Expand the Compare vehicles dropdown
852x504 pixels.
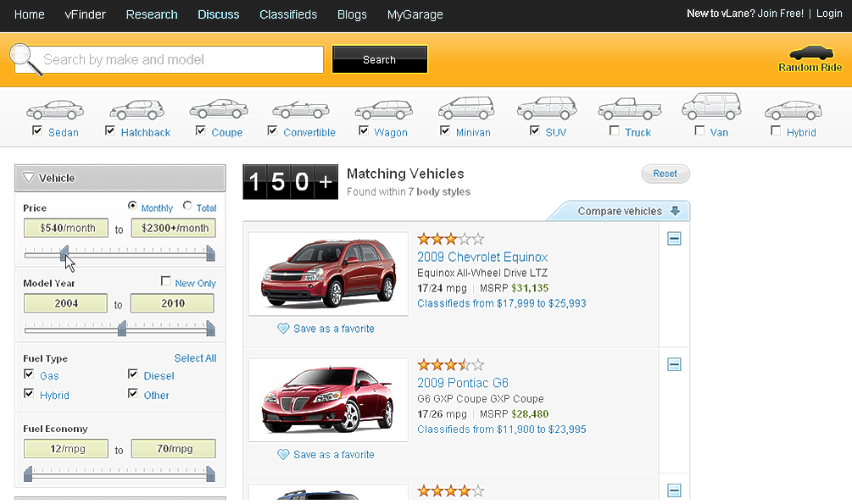click(675, 211)
